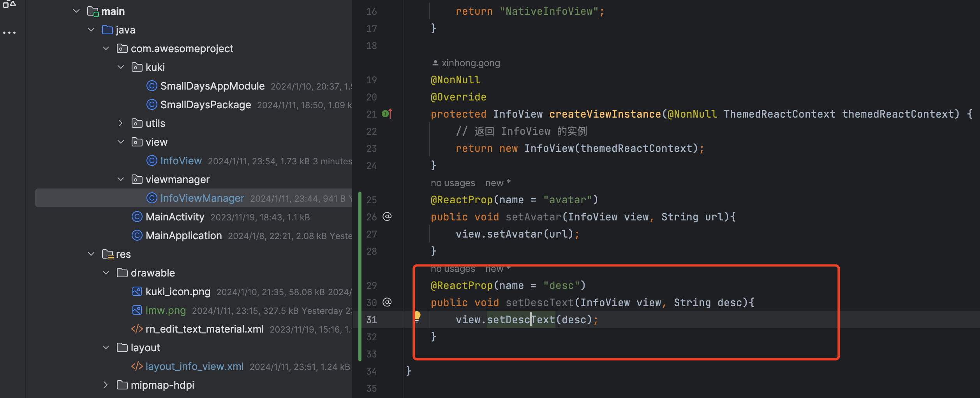Click the lmw.png image file icon

pyautogui.click(x=137, y=310)
